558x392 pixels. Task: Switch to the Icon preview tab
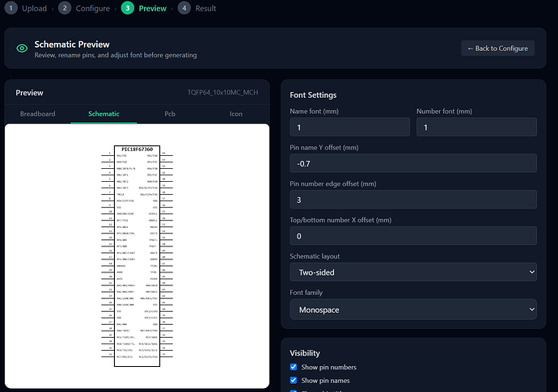[236, 114]
